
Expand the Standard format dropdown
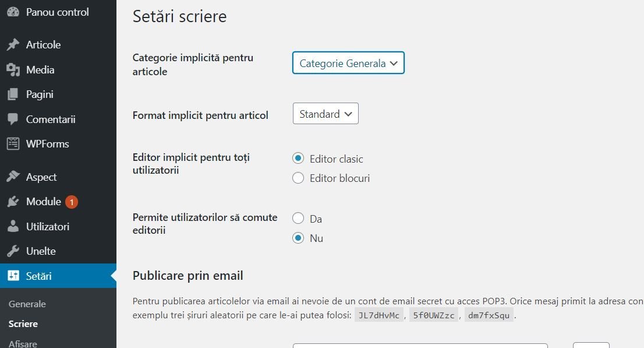point(325,114)
